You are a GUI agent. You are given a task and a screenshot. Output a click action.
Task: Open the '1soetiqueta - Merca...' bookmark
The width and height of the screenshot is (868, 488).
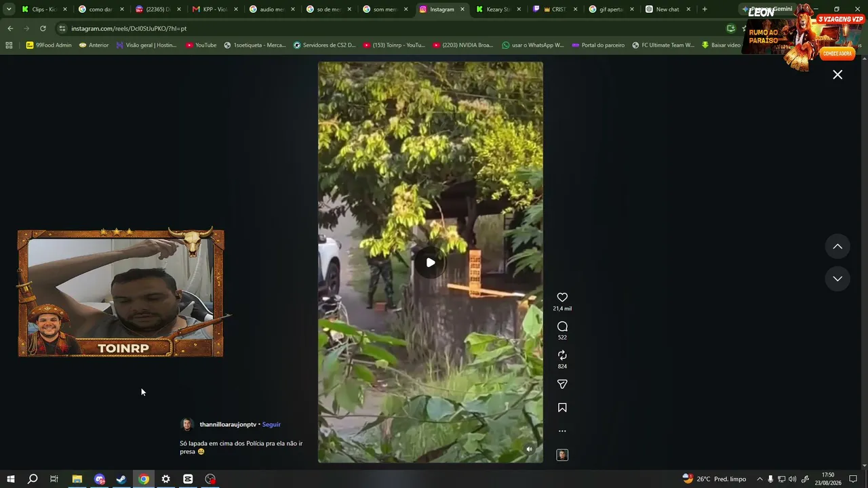click(x=255, y=45)
